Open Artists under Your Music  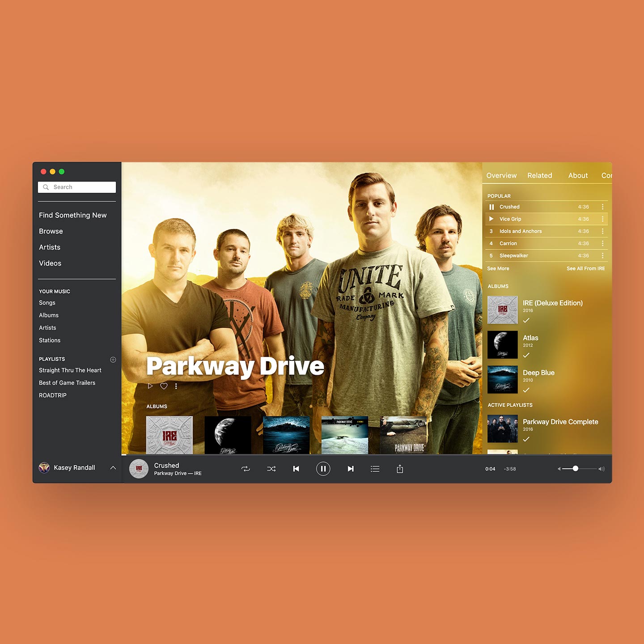(47, 328)
